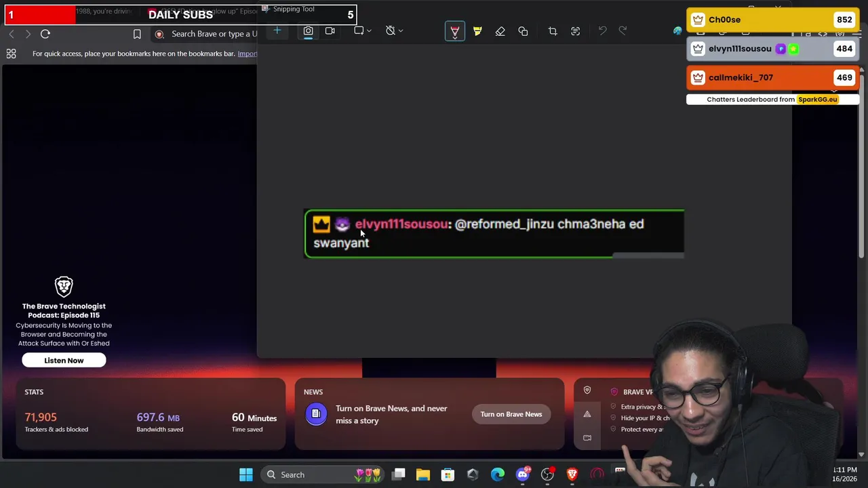Undo the last edit in Snipping Tool
The height and width of the screenshot is (488, 868).
pyautogui.click(x=602, y=30)
